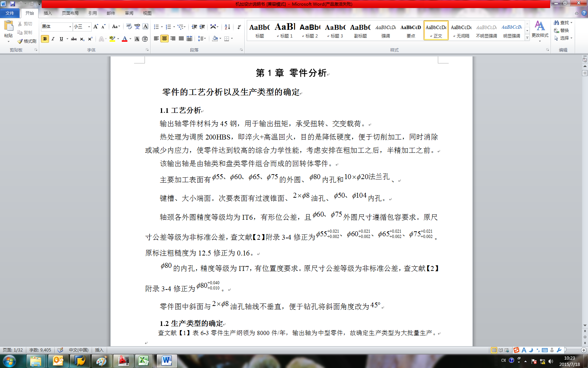Click the character border icon
The width and height of the screenshot is (588, 368).
(x=146, y=27)
